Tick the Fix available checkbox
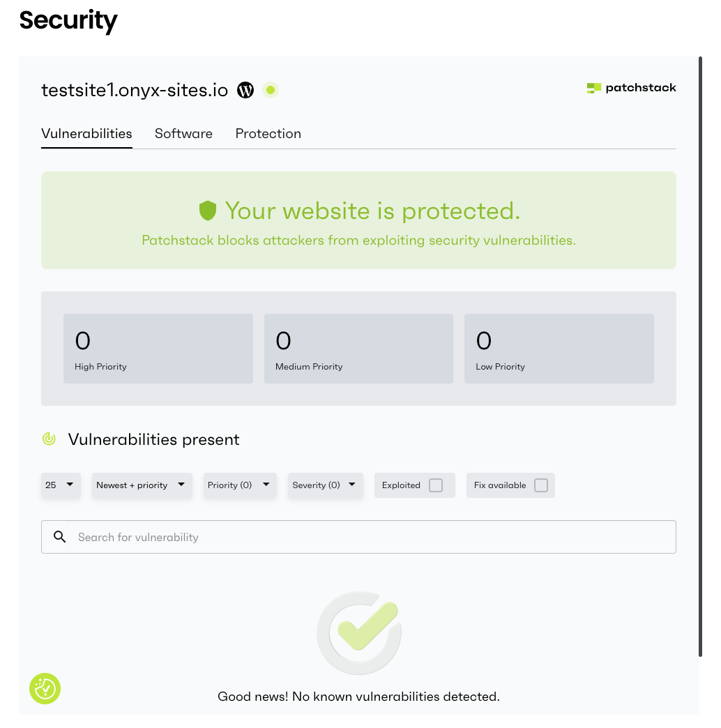 point(541,485)
